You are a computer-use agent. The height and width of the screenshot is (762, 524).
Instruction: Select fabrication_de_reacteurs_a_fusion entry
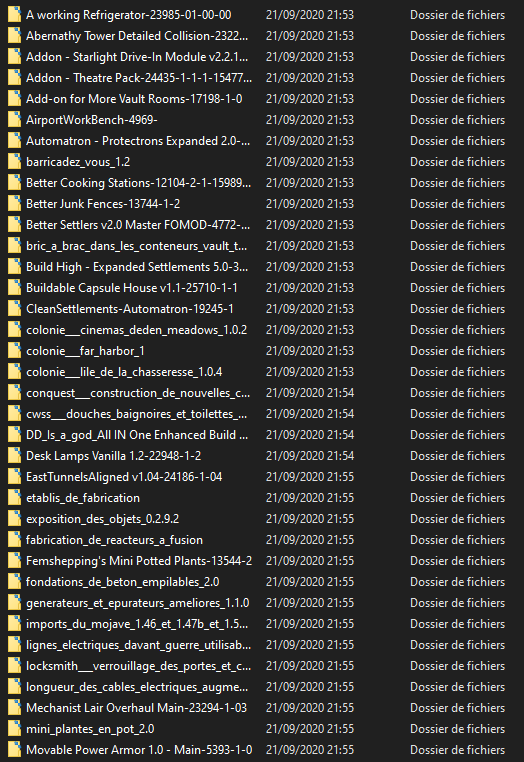(x=114, y=539)
